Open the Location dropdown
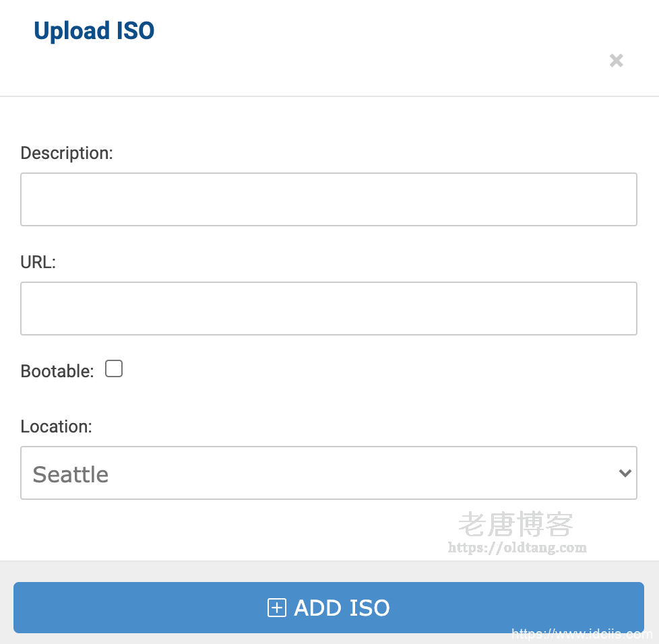Screen dimensions: 659x644 (x=328, y=473)
